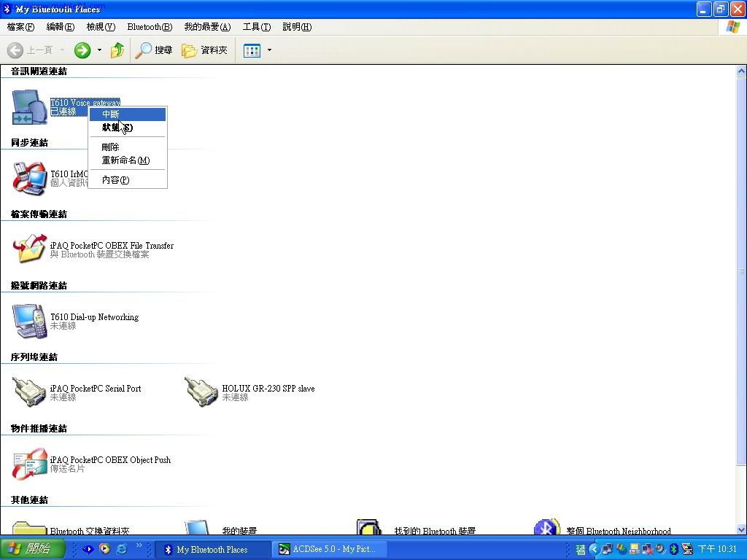This screenshot has width=747, height=560.
Task: Select HOLUX GR-230 SPP slave icon
Action: 201,392
